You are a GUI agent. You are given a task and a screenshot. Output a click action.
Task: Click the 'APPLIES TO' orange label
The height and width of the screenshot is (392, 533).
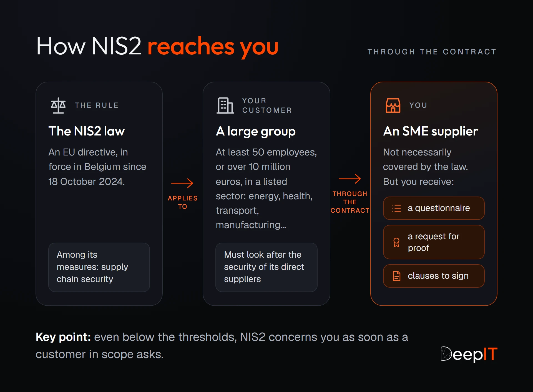pyautogui.click(x=183, y=202)
